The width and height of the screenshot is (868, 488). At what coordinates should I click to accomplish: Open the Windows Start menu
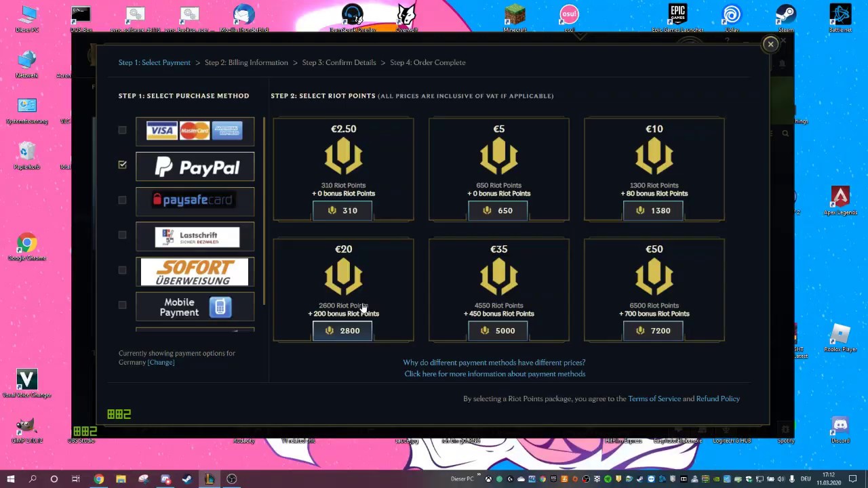10,479
